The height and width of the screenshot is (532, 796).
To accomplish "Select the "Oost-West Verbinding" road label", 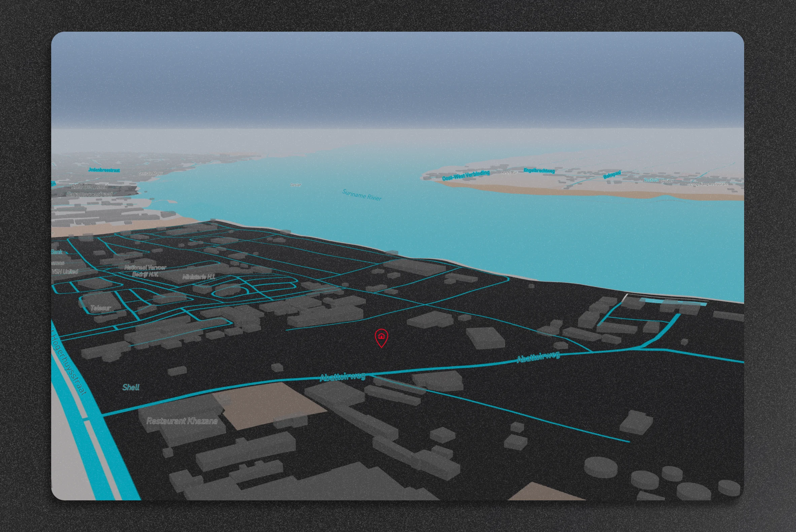I will click(466, 175).
